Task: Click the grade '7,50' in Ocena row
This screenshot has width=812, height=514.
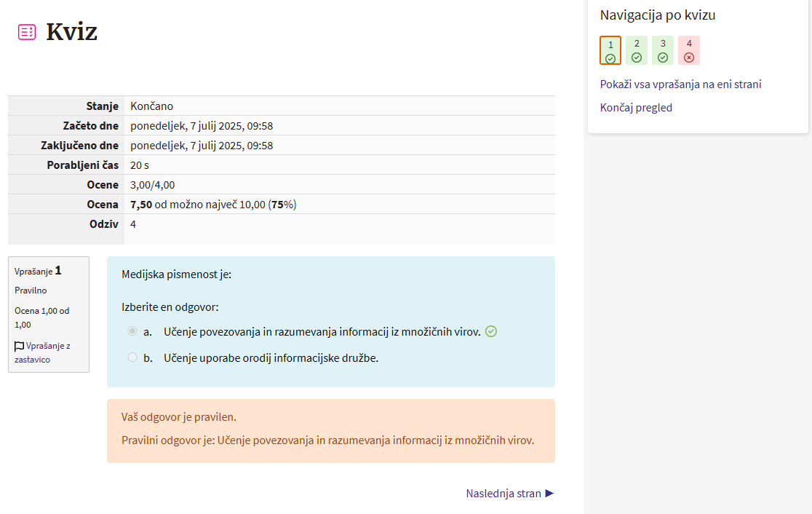Action: 141,205
